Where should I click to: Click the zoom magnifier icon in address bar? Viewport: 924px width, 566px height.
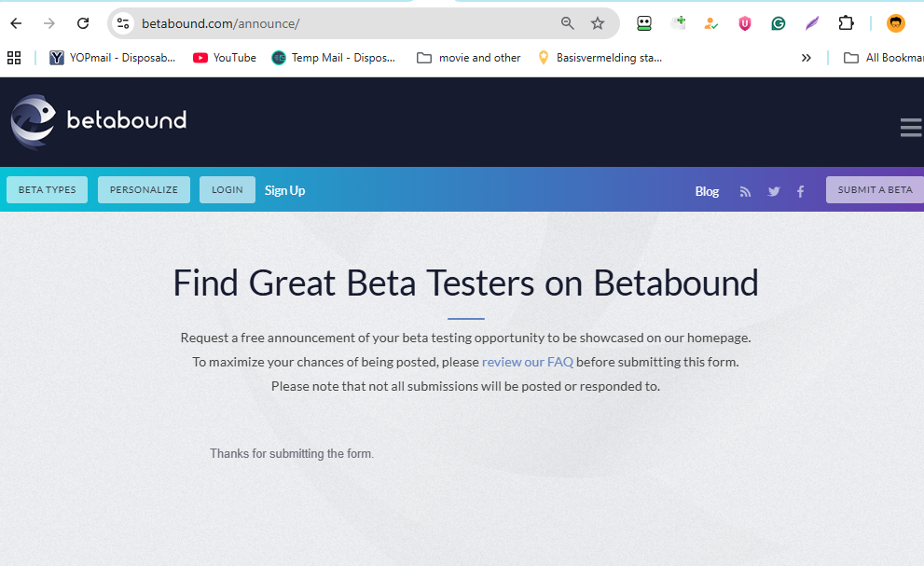pos(568,23)
